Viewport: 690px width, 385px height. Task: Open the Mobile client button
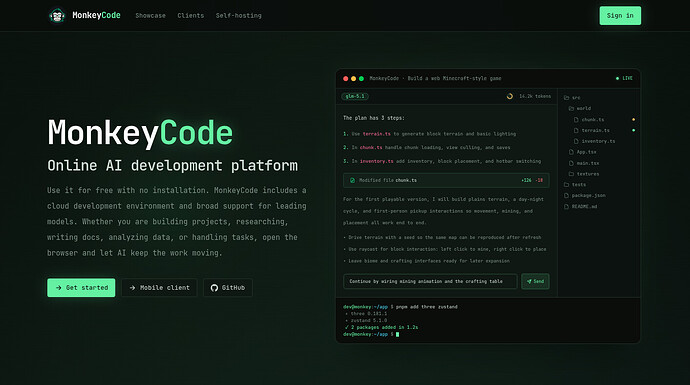(x=159, y=287)
